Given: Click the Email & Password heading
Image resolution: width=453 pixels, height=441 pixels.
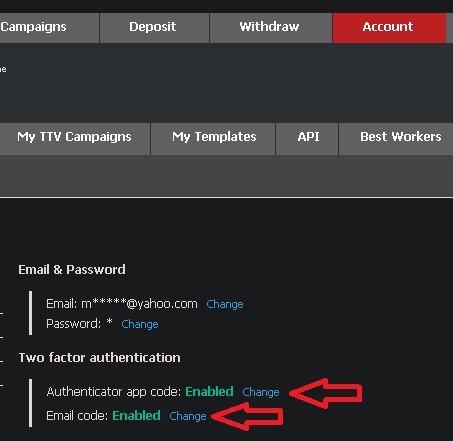Looking at the screenshot, I should [72, 269].
